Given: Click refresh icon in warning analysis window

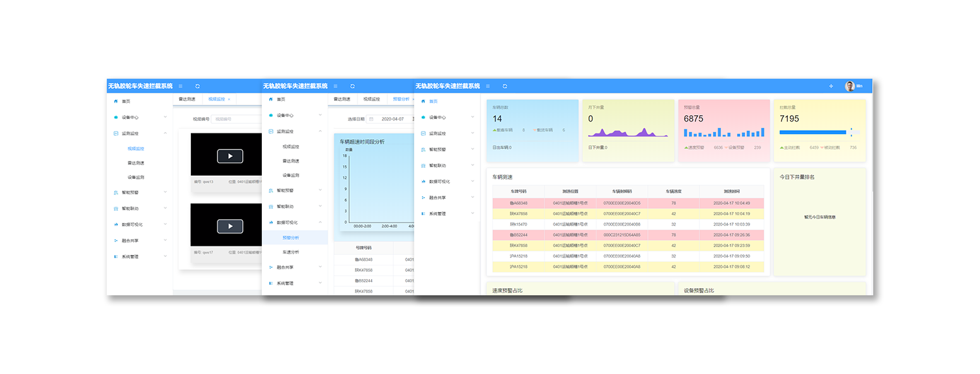Looking at the screenshot, I should (x=352, y=86).
